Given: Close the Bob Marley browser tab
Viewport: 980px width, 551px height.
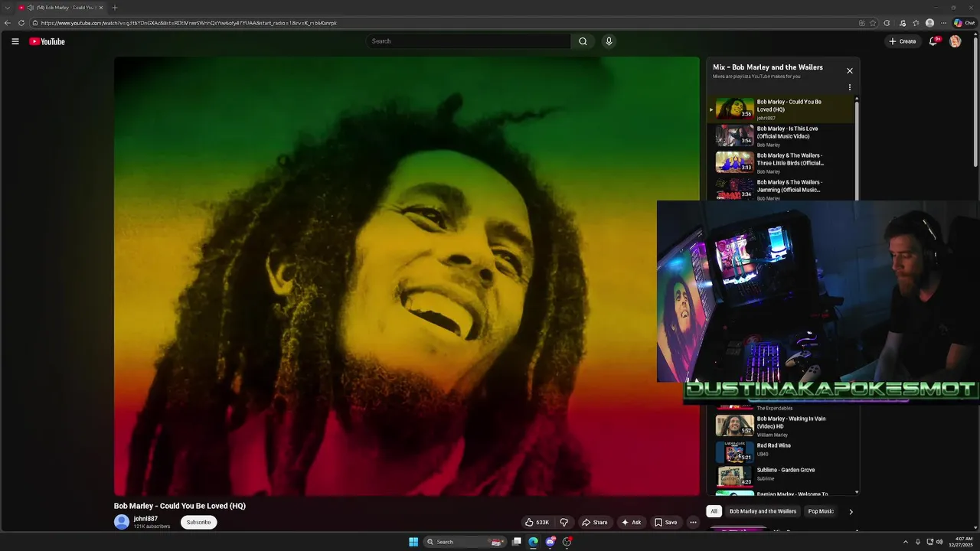Looking at the screenshot, I should [x=100, y=8].
